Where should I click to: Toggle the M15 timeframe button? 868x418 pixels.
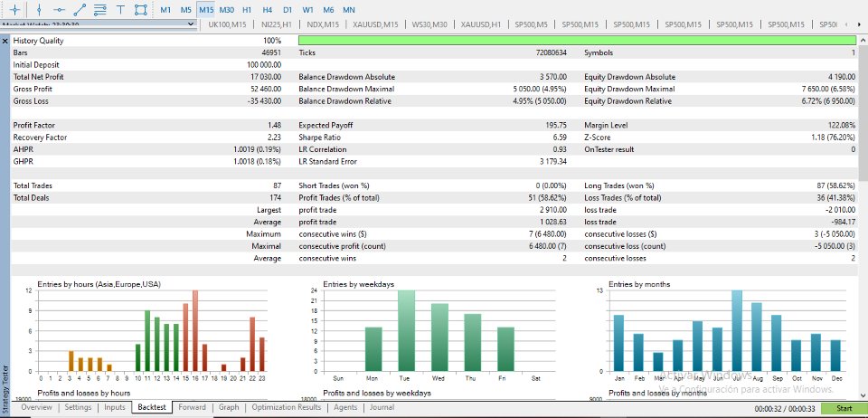coord(206,10)
